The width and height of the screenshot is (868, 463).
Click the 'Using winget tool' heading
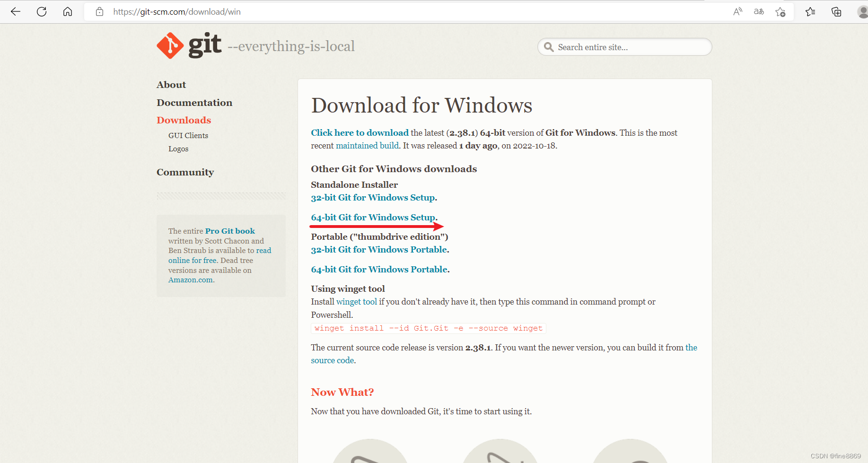[348, 289]
